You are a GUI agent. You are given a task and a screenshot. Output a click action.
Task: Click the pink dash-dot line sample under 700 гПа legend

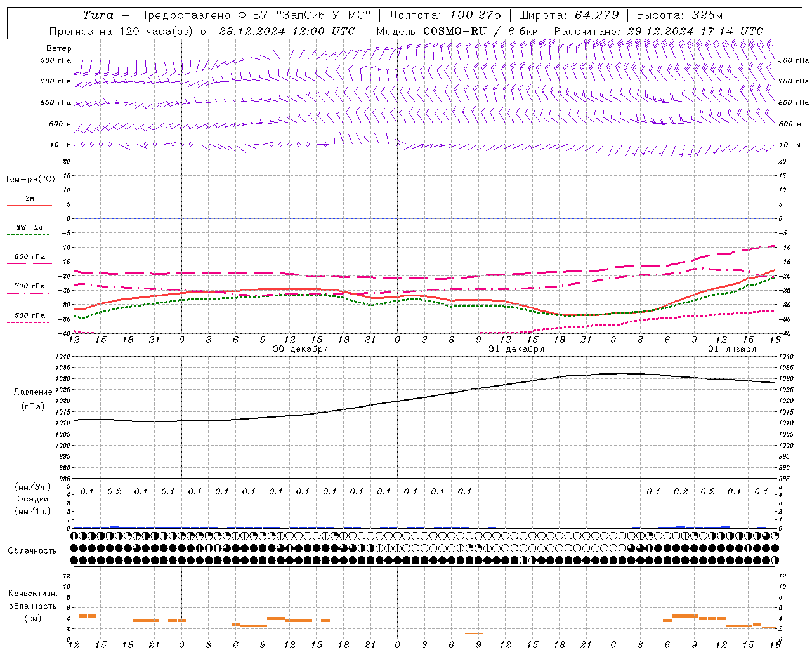click(x=28, y=293)
